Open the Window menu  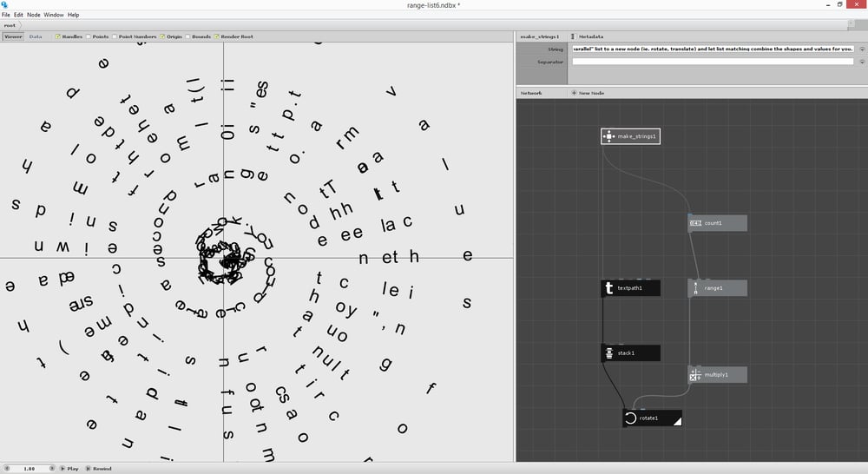point(54,15)
